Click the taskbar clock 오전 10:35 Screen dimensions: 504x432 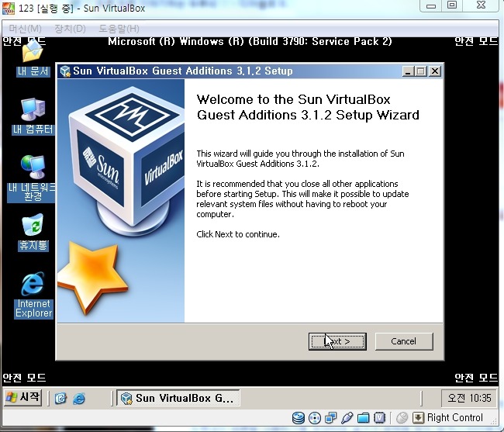click(470, 398)
